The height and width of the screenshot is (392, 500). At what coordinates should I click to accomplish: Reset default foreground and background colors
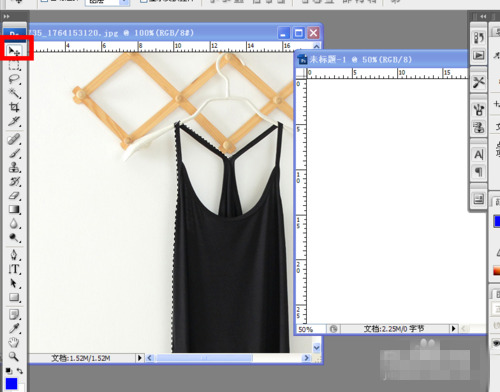coord(9,371)
